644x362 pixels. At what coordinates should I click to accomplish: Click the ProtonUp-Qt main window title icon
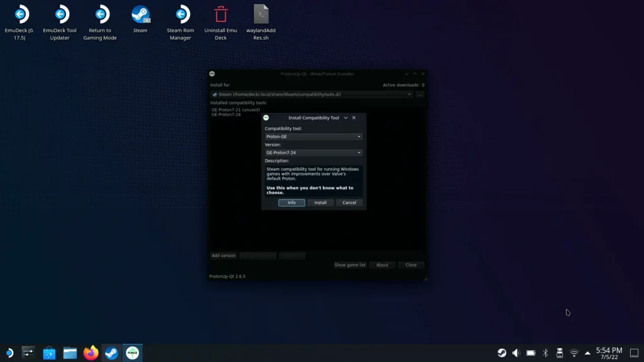[212, 74]
